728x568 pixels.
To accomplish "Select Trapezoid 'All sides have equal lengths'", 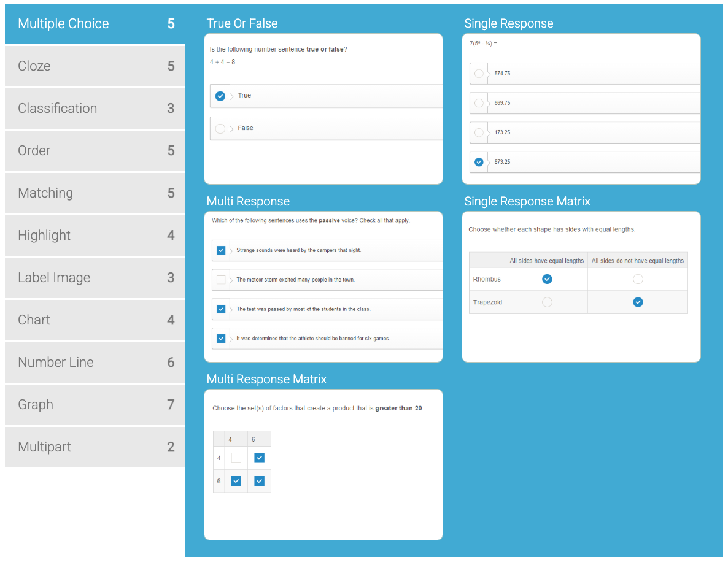I will pyautogui.click(x=547, y=302).
